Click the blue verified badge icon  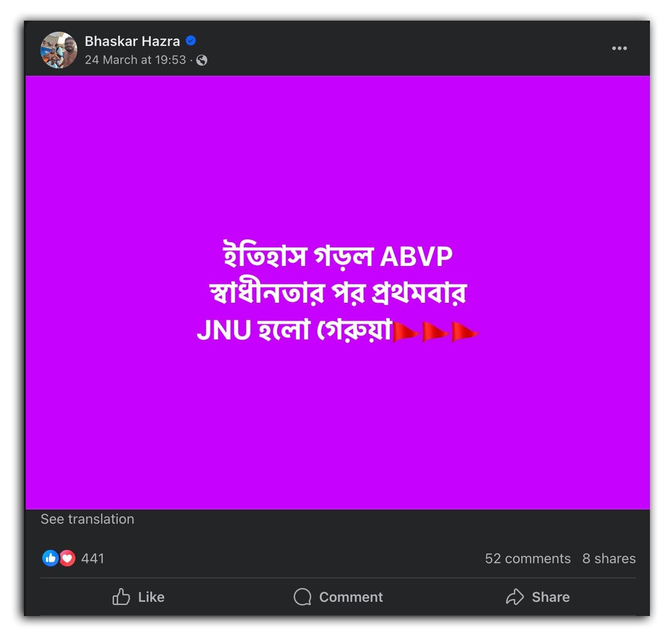pyautogui.click(x=191, y=41)
